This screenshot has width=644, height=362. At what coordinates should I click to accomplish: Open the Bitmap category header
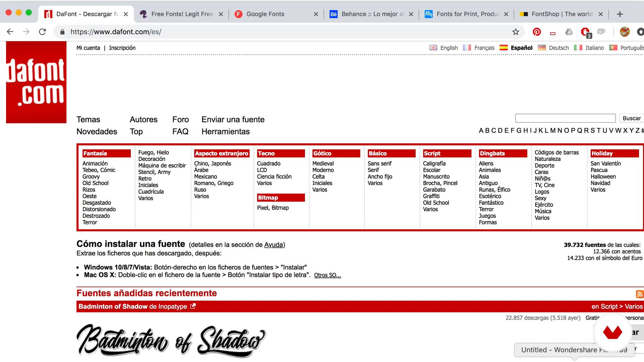pos(281,197)
